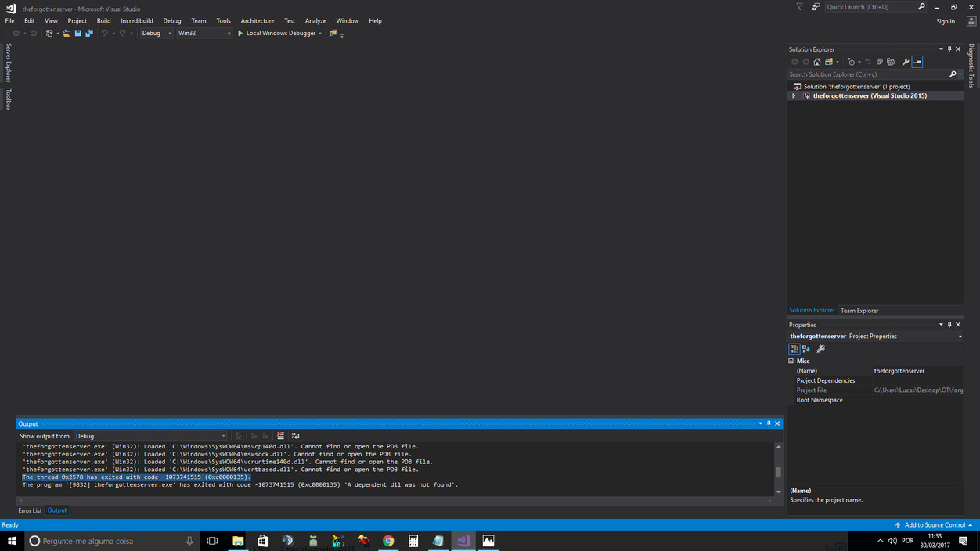Open the Debug configuration dropdown
Image resolution: width=980 pixels, height=551 pixels.
[157, 33]
